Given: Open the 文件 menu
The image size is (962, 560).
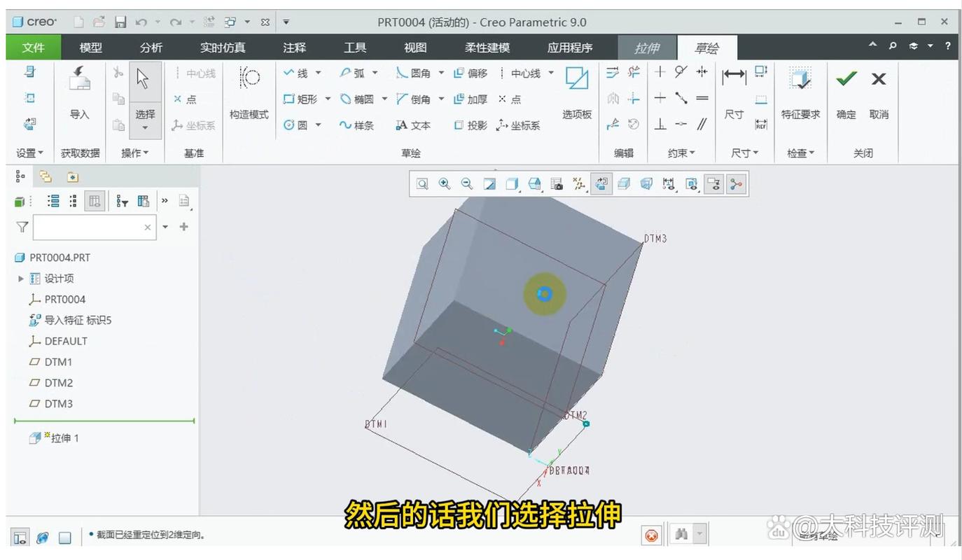Looking at the screenshot, I should pos(33,48).
